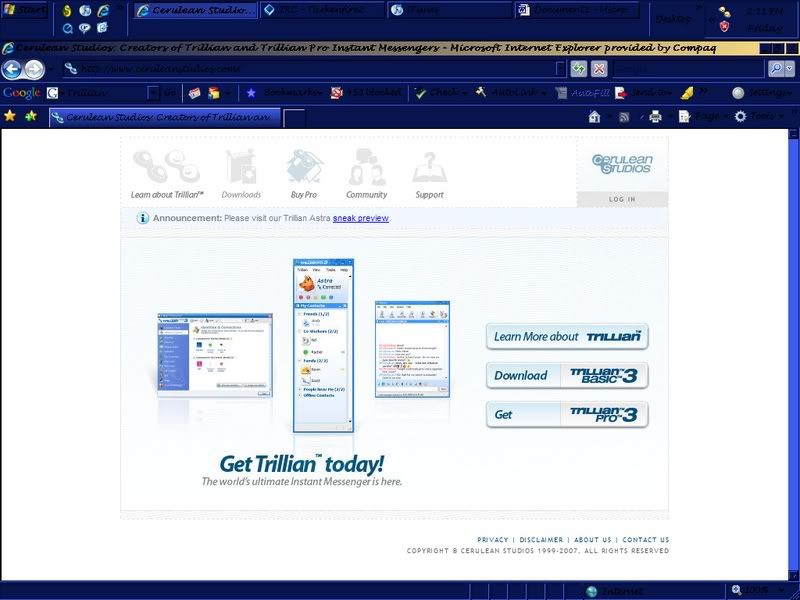Refresh the page with the green arrows
Image resolution: width=800 pixels, height=600 pixels.
click(579, 69)
